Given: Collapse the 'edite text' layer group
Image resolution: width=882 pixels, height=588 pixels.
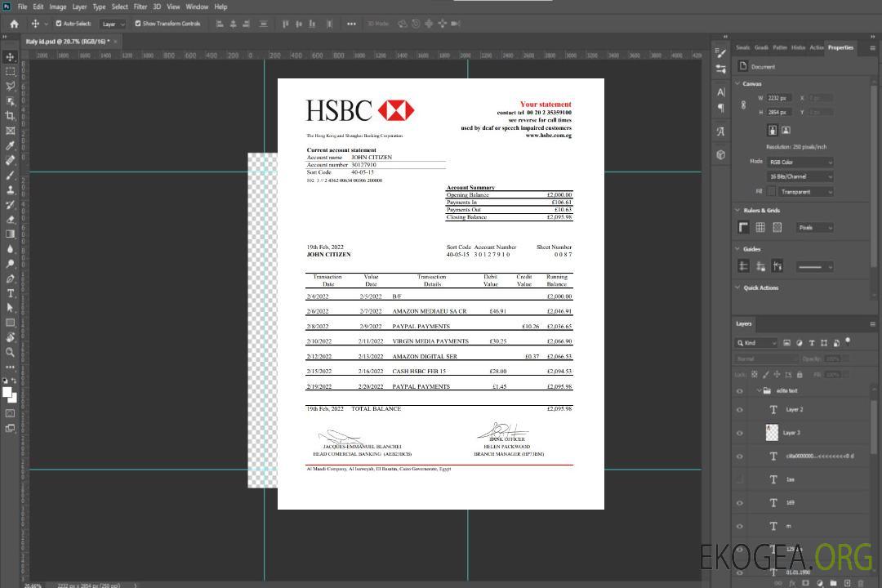Looking at the screenshot, I should tap(758, 390).
